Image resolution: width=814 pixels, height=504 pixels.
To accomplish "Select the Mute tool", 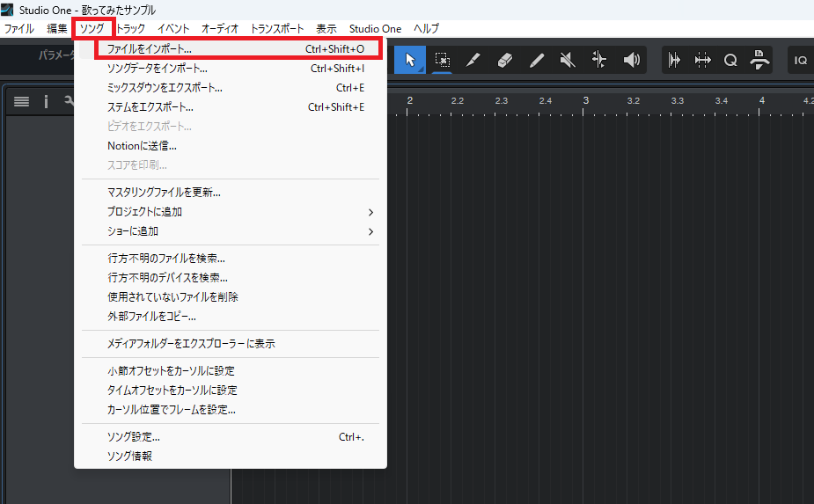I will coord(568,60).
